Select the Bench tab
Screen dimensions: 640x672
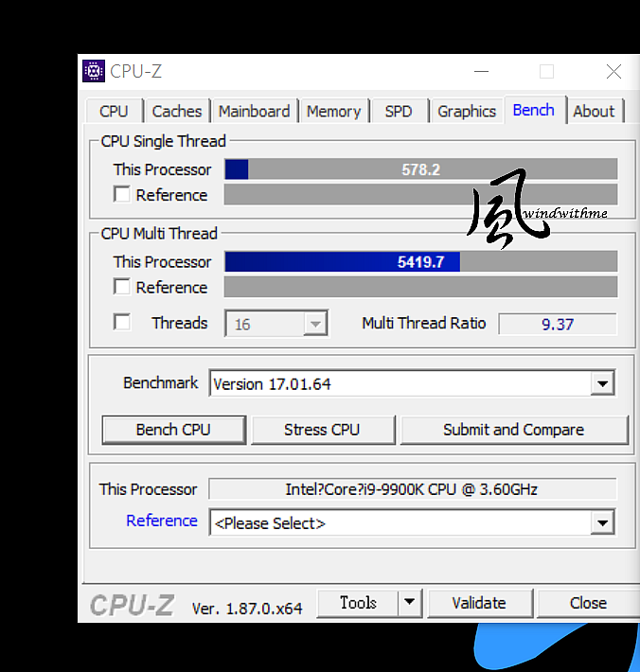[534, 110]
